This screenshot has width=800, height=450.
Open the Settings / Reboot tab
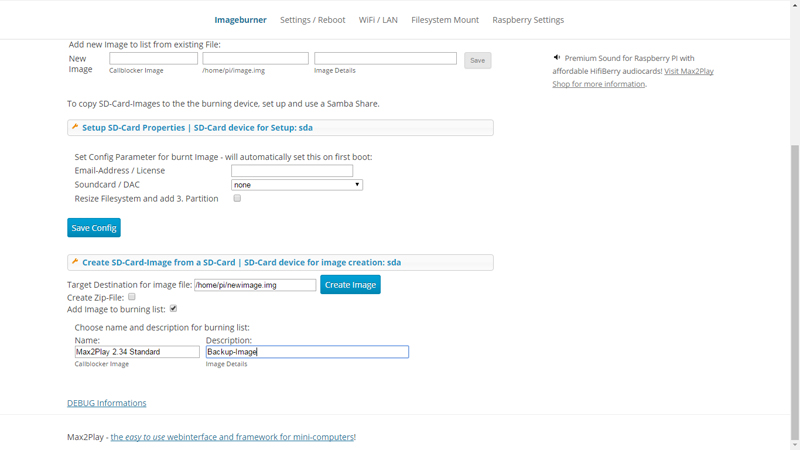click(x=312, y=20)
